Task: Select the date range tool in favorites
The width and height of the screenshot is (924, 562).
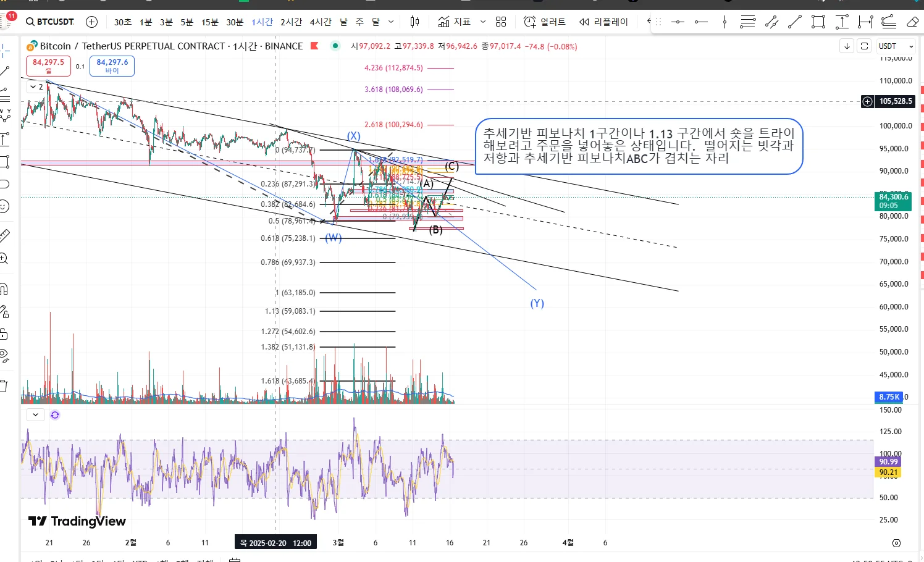Action: [865, 22]
